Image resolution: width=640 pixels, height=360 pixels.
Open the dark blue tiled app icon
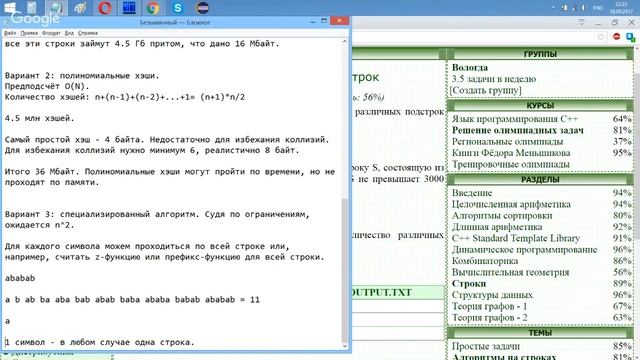pyautogui.click(x=129, y=7)
